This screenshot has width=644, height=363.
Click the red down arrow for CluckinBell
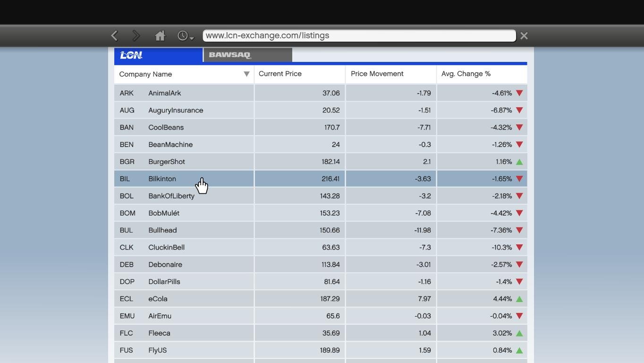pos(519,247)
